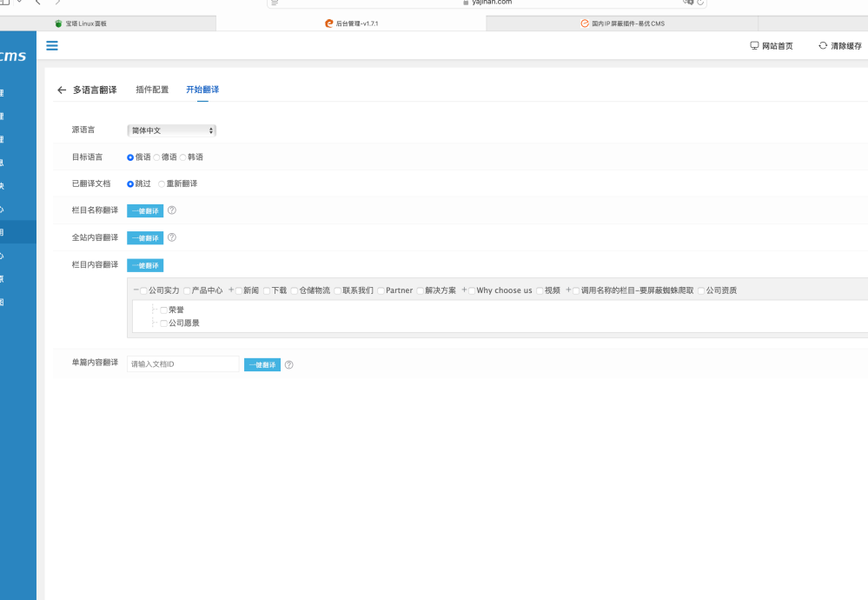Click the refresh icon for 清除缓存
Screen dimensions: 868x600
pos(823,45)
